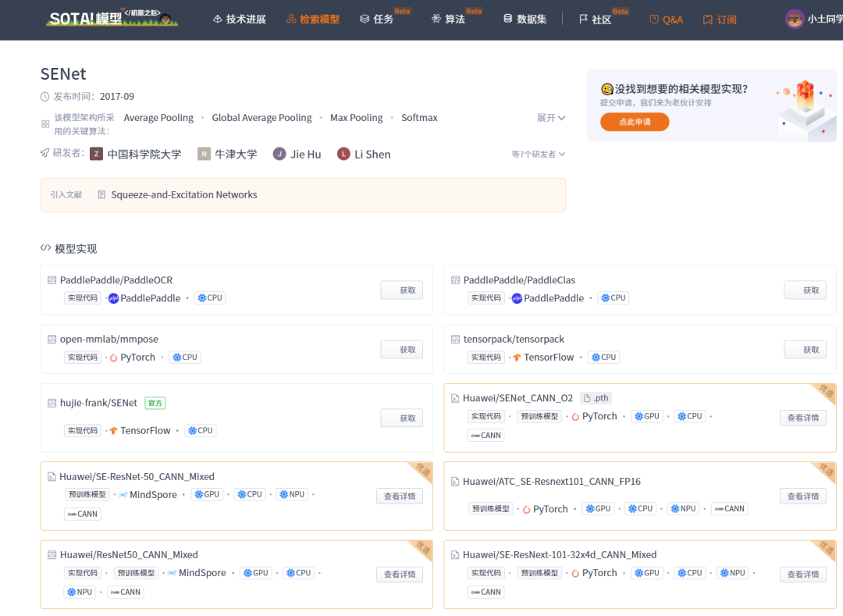843x616 pixels.
Task: View details of Huawei/SE-ResNet-50_CANN_Mixed
Action: pos(400,496)
